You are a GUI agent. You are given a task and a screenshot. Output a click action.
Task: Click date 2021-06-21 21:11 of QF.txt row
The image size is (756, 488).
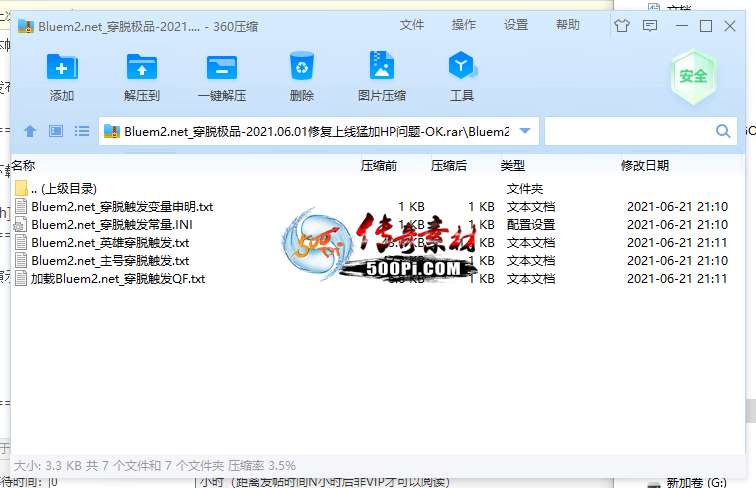[677, 279]
